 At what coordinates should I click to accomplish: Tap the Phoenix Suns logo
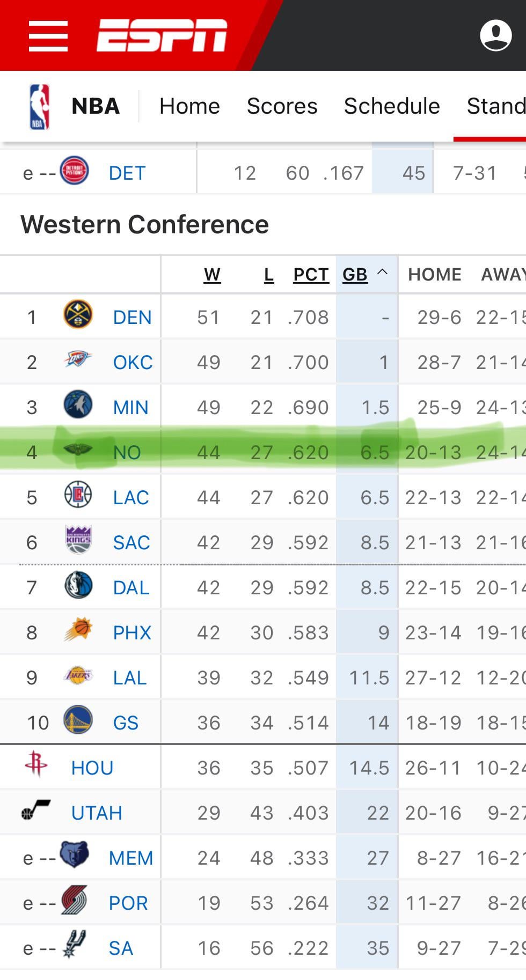pos(78,630)
